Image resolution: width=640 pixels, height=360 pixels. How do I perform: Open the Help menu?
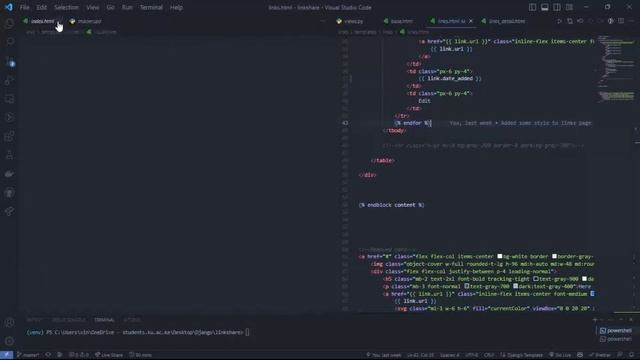pos(176,7)
